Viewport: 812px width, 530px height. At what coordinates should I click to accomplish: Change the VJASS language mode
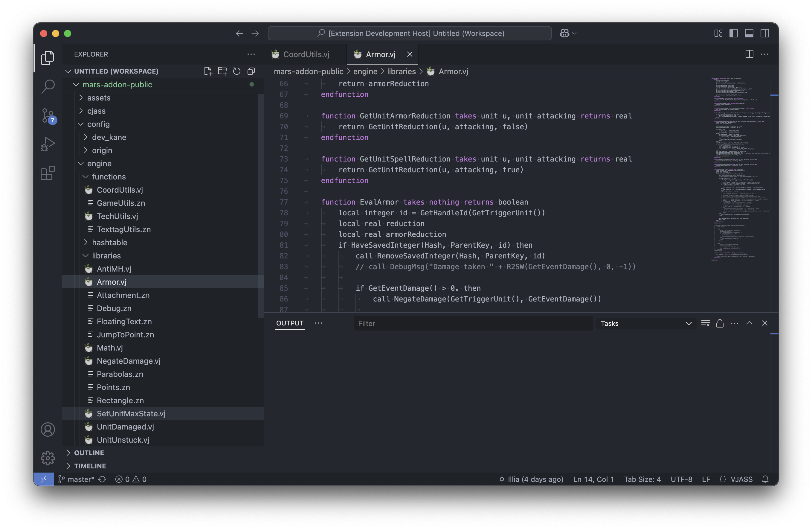coord(741,479)
